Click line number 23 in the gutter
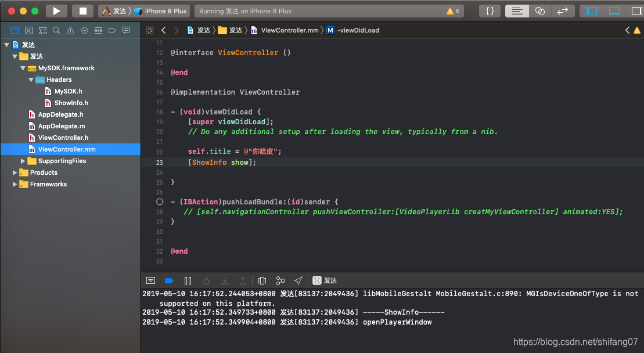 pyautogui.click(x=159, y=163)
